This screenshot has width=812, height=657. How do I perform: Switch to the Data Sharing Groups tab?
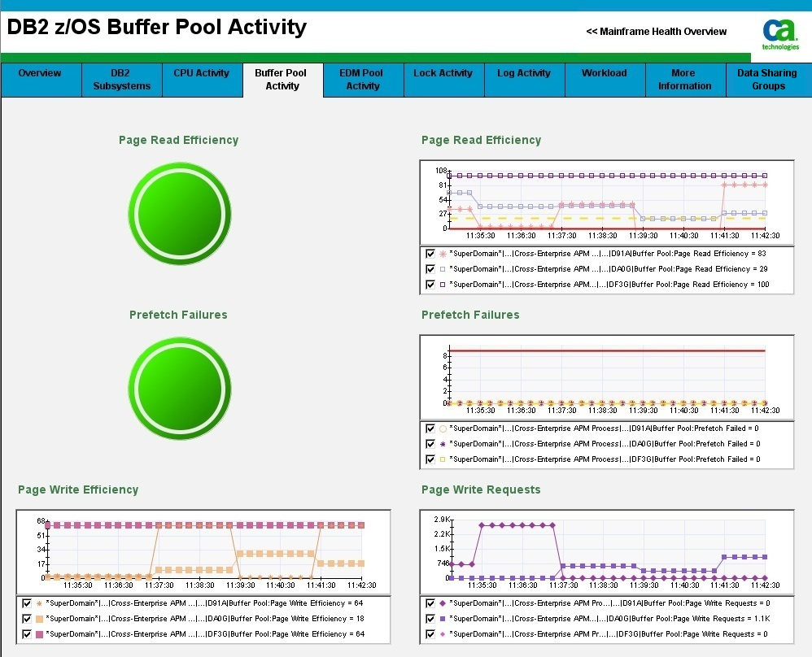pos(769,80)
